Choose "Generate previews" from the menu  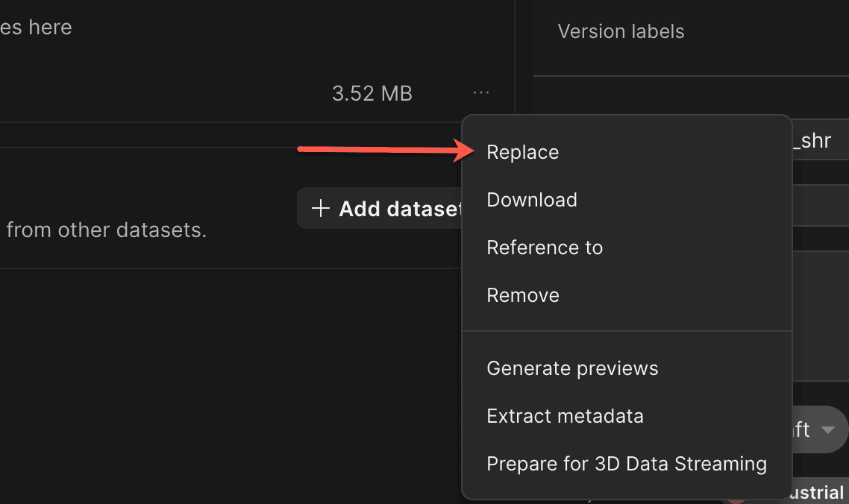tap(571, 368)
